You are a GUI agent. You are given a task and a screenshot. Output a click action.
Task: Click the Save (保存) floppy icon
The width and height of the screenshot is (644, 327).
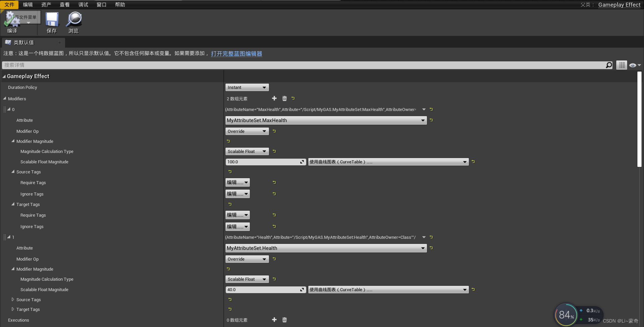click(52, 19)
